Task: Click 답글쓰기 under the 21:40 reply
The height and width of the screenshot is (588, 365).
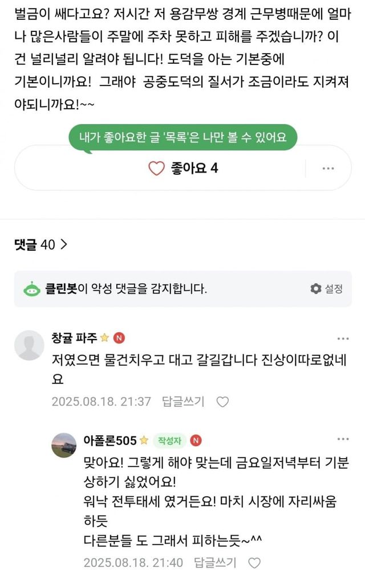Action: click(x=214, y=563)
